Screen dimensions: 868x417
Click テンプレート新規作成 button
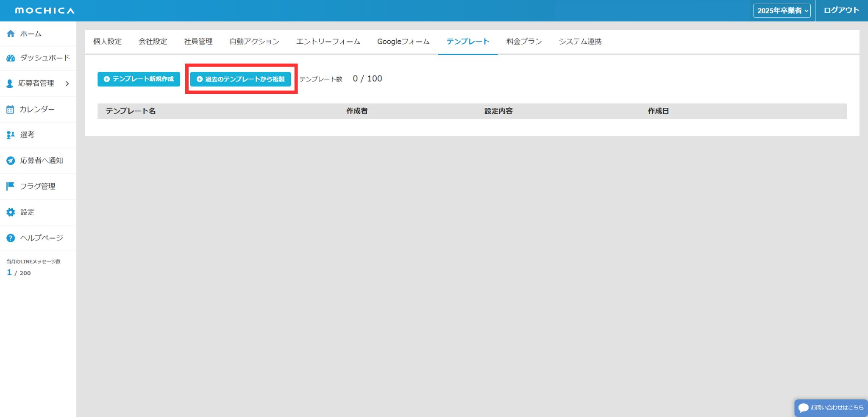pos(139,79)
